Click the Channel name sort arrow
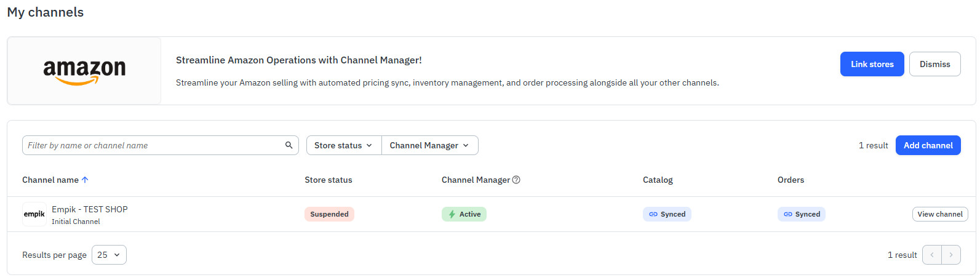This screenshot has height=280, width=980. pos(85,180)
